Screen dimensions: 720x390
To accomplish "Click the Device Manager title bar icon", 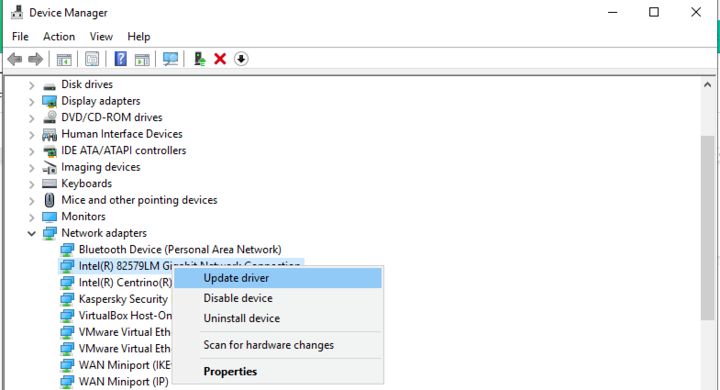I will click(17, 12).
